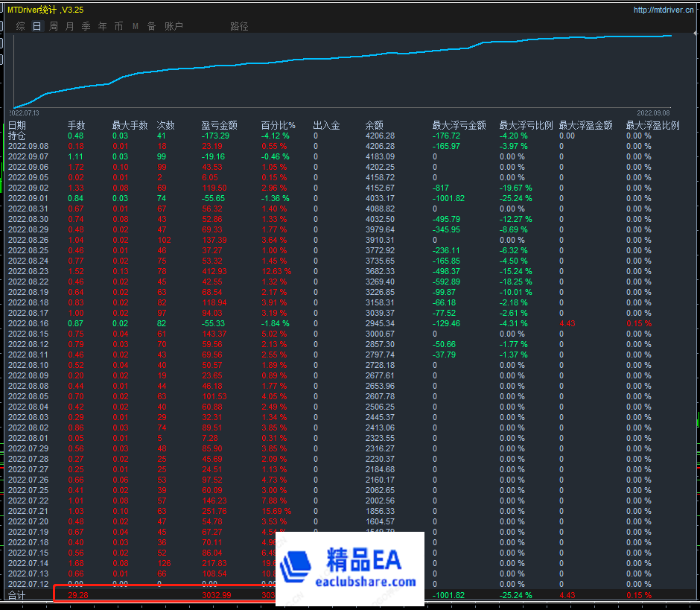Select the 日 daily statistics tab
The height and width of the screenshot is (610, 700).
click(x=37, y=26)
